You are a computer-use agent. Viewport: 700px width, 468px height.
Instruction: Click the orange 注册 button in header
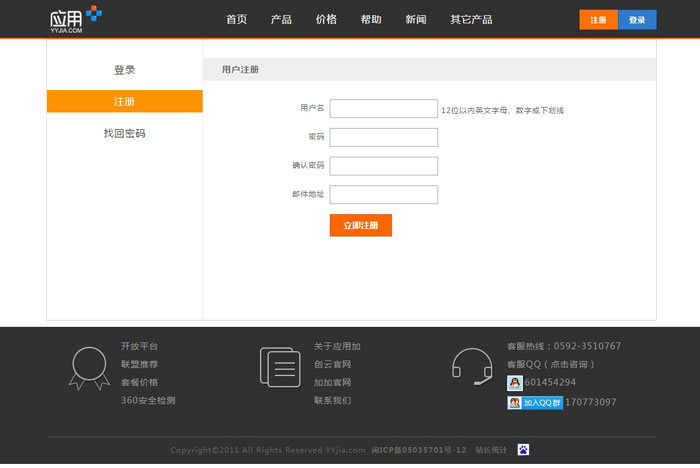[x=598, y=20]
